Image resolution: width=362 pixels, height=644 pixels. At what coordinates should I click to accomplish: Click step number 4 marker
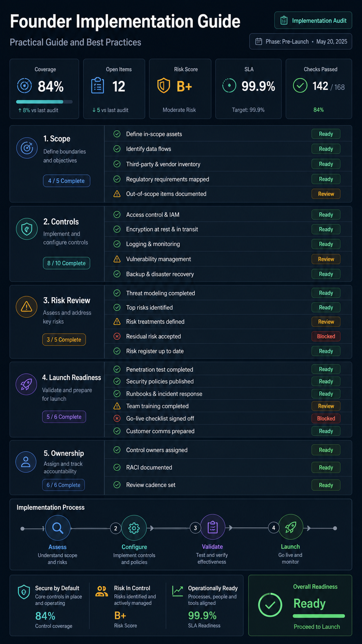click(x=274, y=528)
